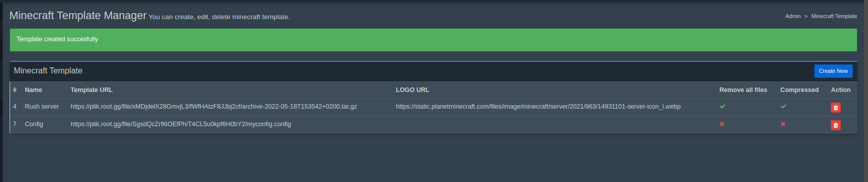868x182 pixels.
Task: Select the Remove all files column header
Action: tap(743, 90)
